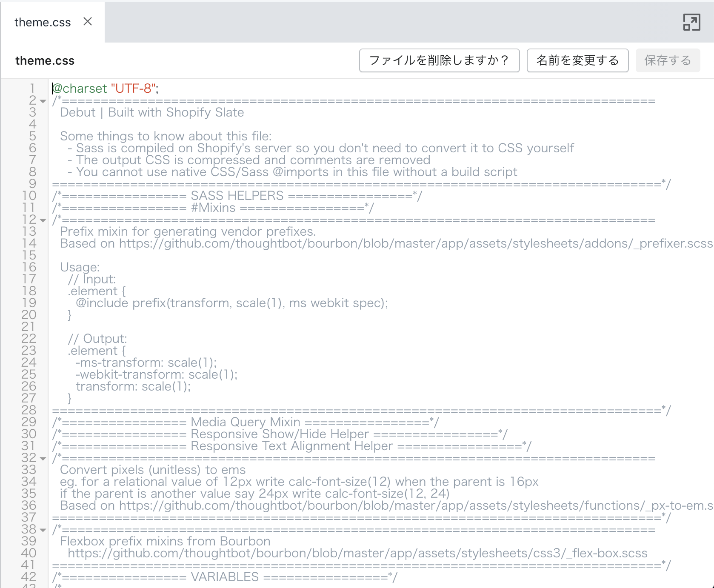Click the 'Media Query Mixin' comment line

click(246, 422)
